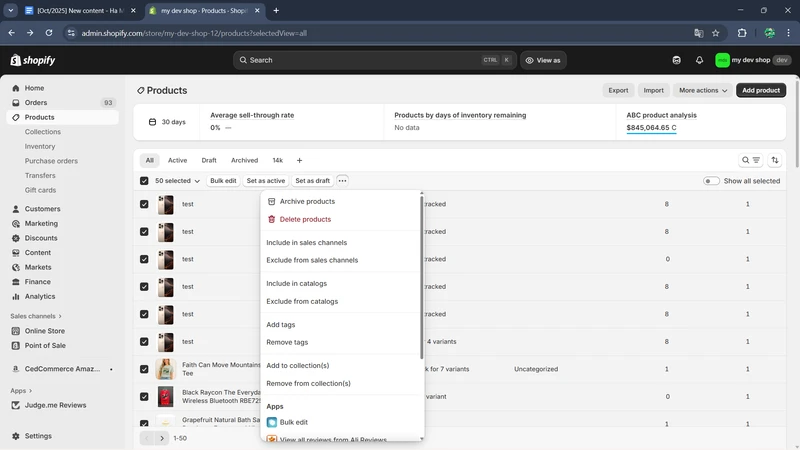Go to next page arrow
Viewport: 800px width, 450px height.
coord(162,438)
